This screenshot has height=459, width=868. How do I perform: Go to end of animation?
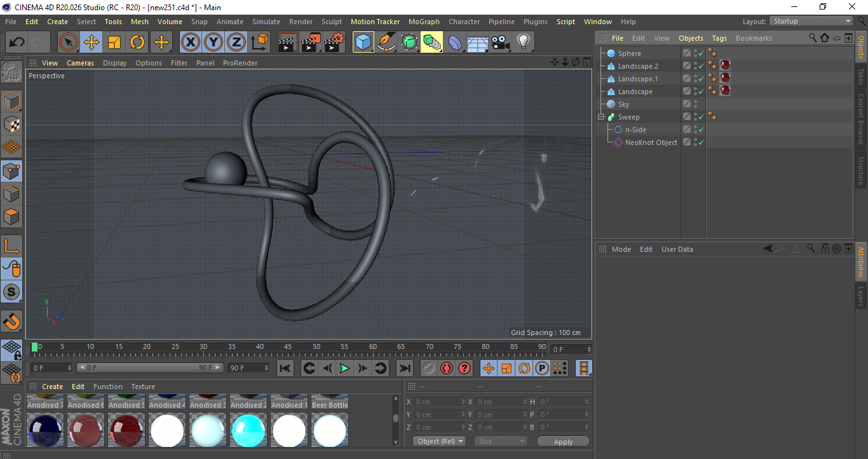point(404,368)
